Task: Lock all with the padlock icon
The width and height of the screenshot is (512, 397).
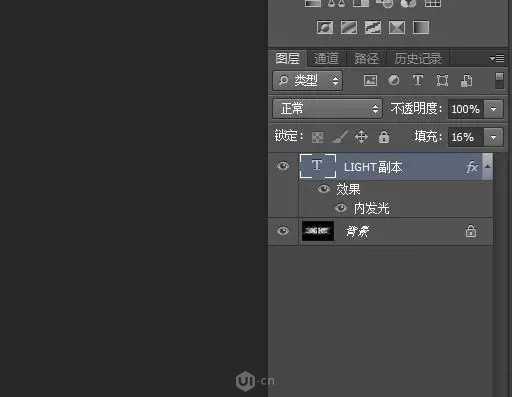Action: click(384, 137)
